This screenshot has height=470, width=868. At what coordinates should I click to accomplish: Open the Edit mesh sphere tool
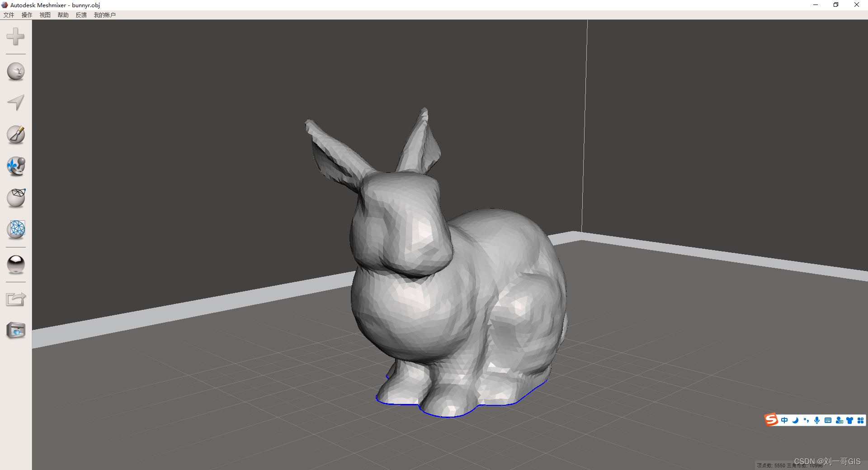click(16, 198)
